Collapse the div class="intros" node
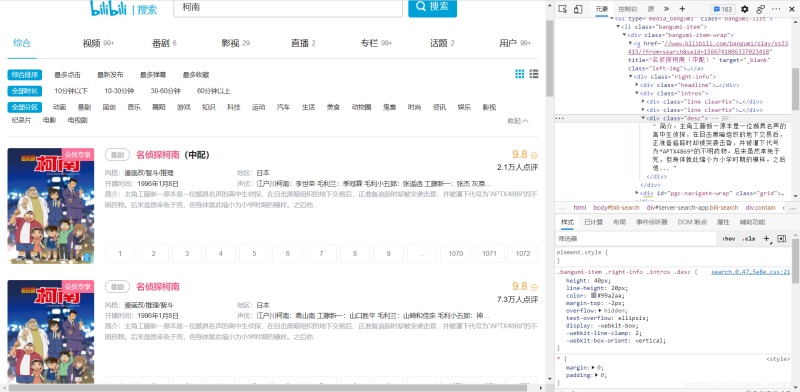 637,93
